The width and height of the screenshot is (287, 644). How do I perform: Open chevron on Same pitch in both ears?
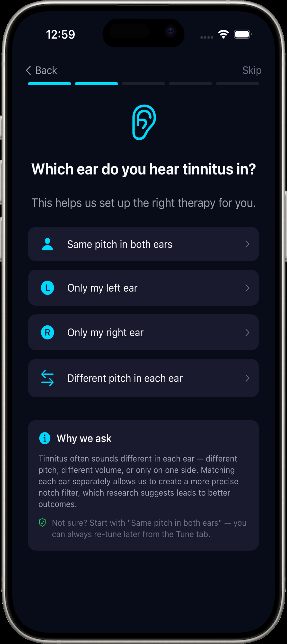click(x=247, y=244)
